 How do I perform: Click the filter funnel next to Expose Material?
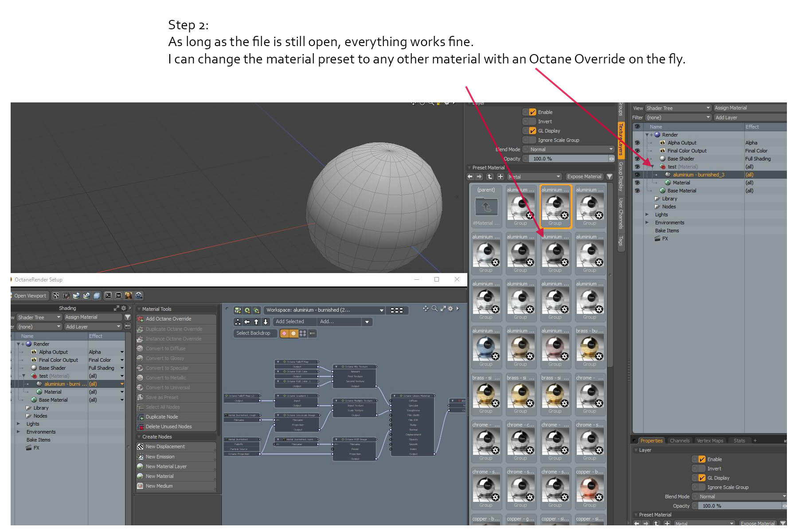[x=610, y=176]
